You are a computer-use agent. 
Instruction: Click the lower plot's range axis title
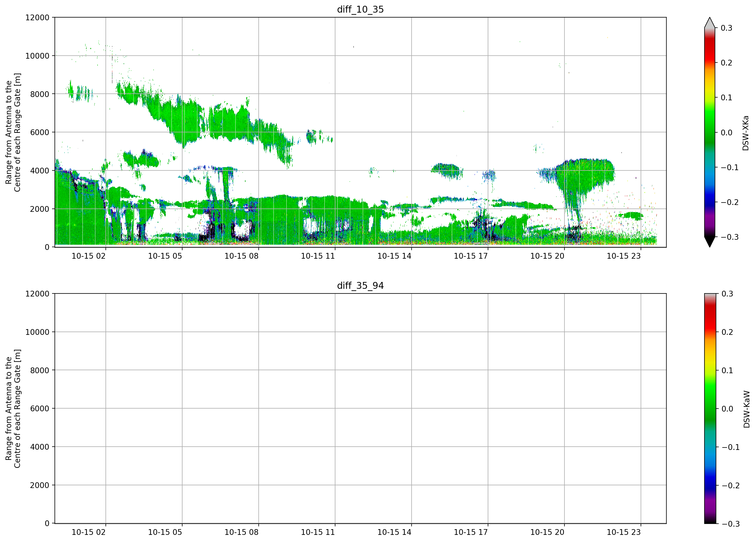(x=13, y=409)
